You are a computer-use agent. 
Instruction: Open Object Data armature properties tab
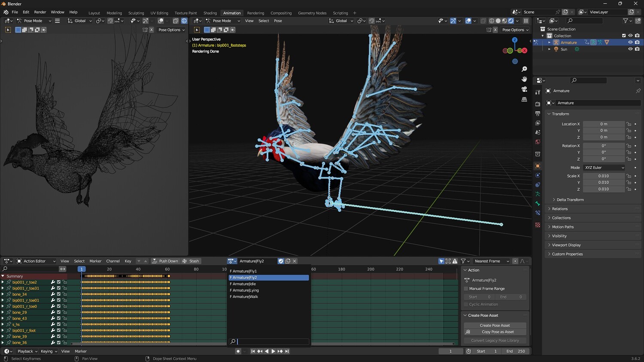(538, 194)
